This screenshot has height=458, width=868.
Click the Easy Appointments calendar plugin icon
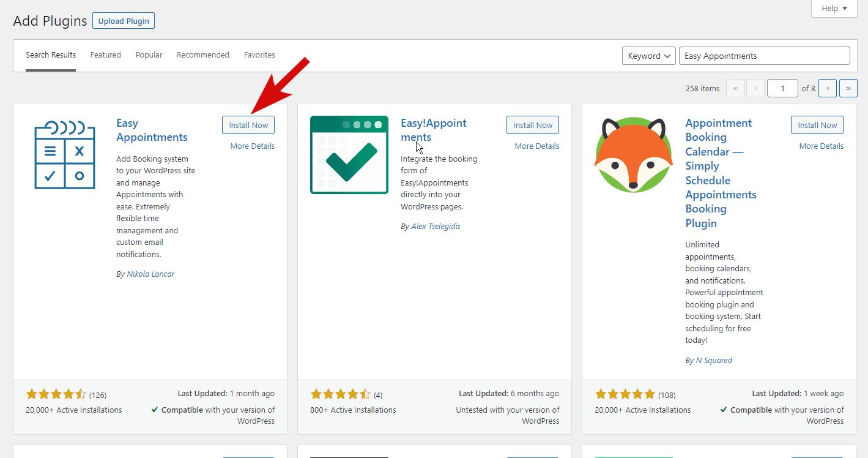pyautogui.click(x=65, y=155)
